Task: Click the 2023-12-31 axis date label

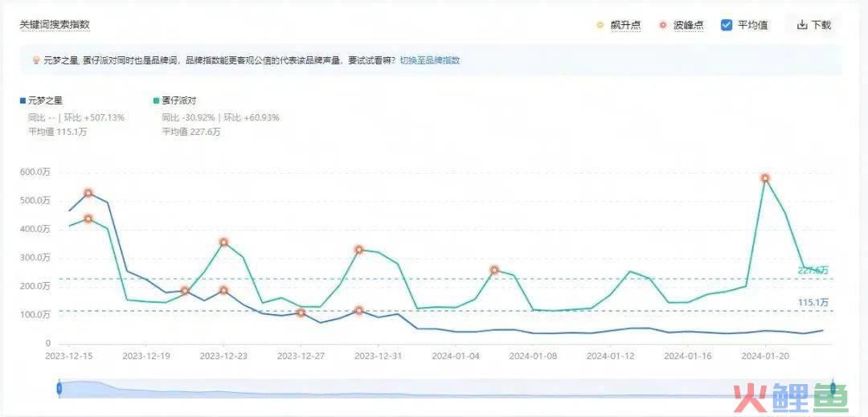Action: pos(378,356)
